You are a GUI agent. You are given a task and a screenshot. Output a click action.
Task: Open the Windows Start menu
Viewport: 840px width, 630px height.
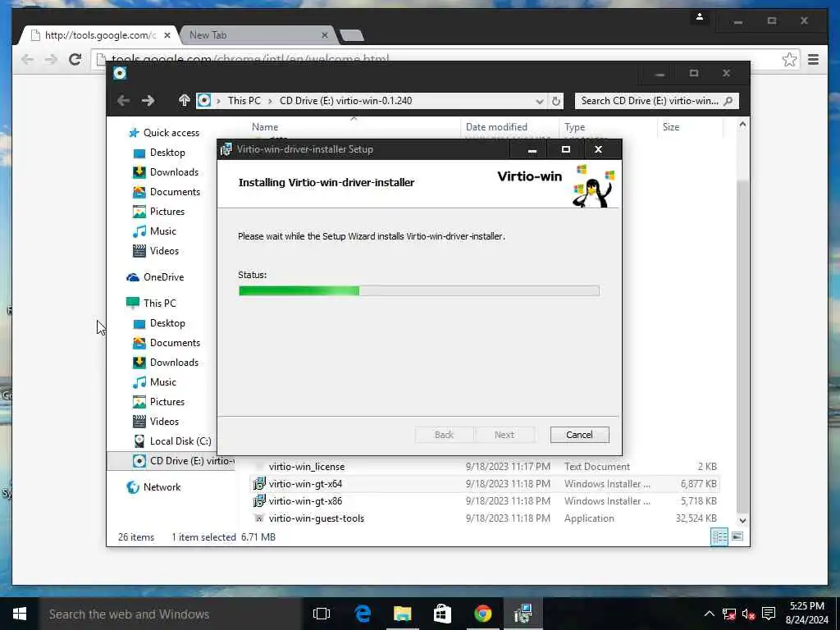click(x=20, y=614)
